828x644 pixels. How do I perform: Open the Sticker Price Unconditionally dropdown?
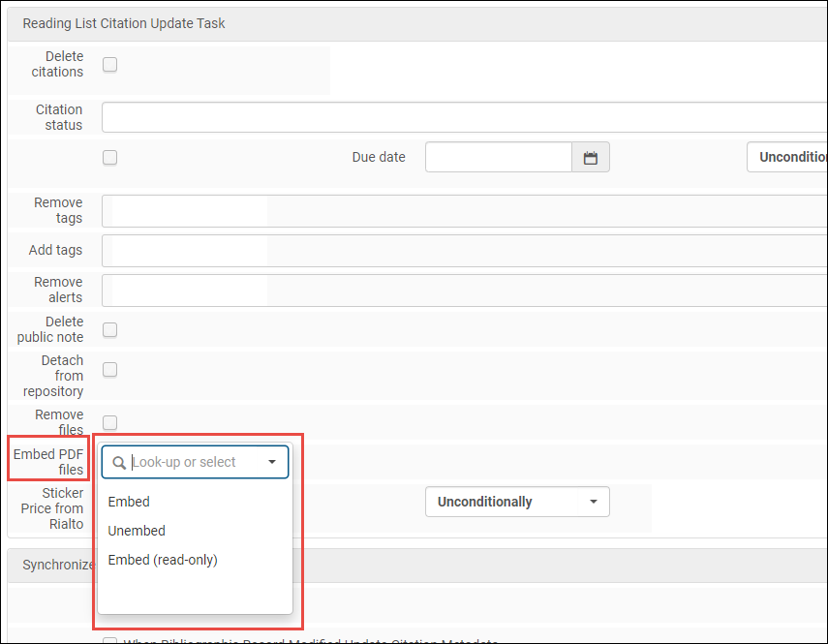[517, 502]
